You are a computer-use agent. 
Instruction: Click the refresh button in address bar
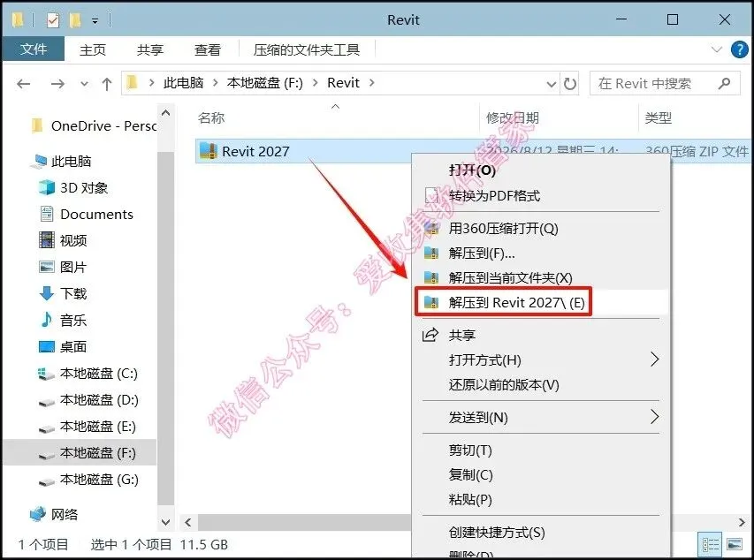[570, 84]
